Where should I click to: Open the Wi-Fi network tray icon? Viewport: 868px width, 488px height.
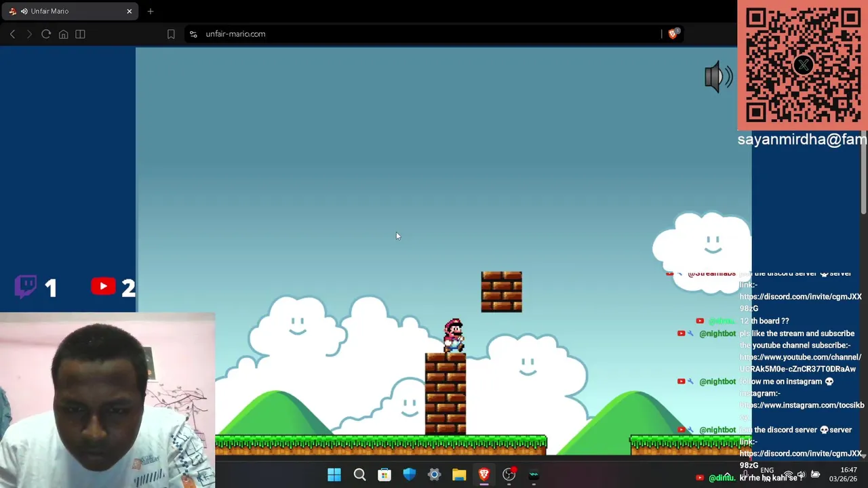[788, 474]
